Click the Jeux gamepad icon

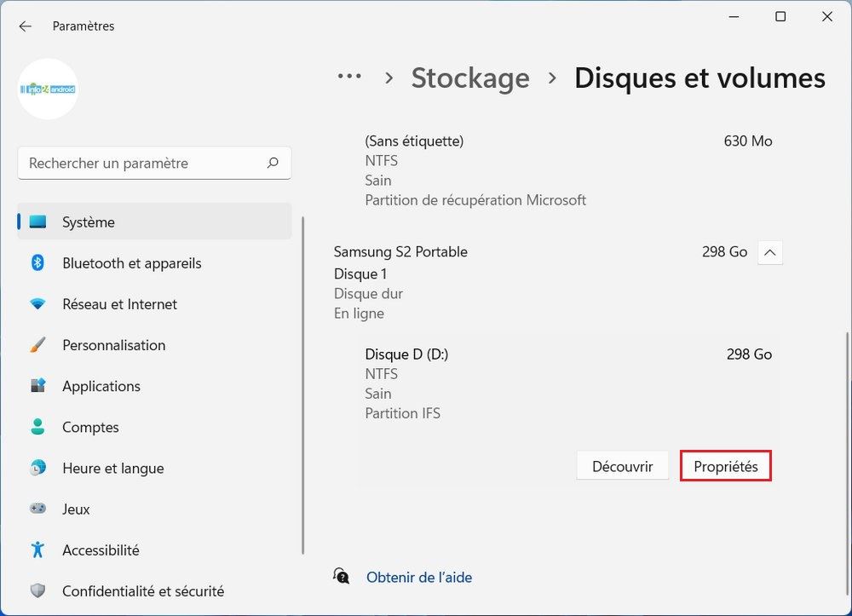[37, 509]
